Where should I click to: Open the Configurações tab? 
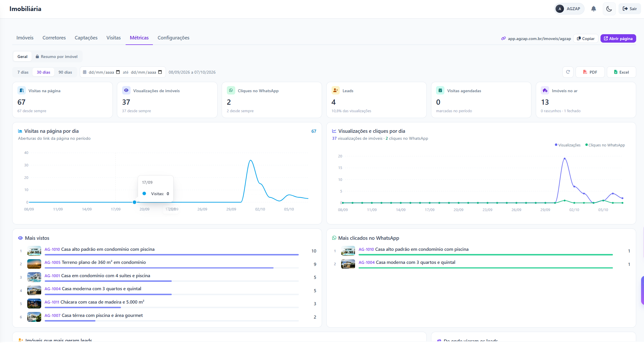tap(173, 38)
